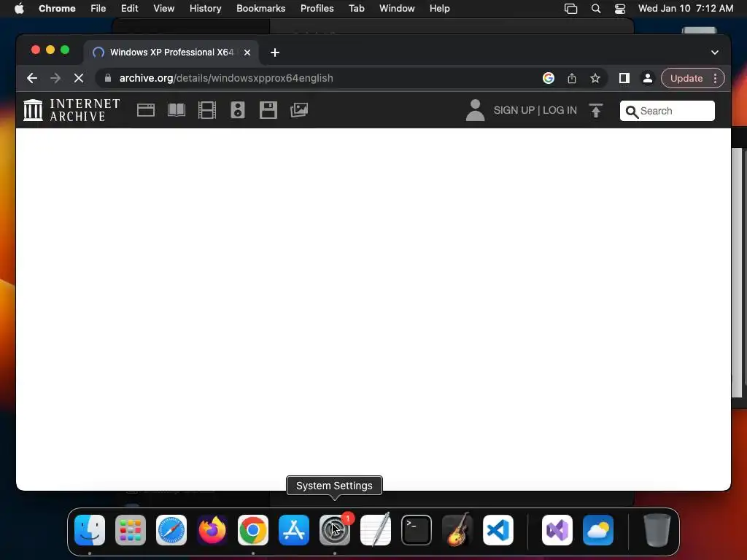Open the Audio speaker icon

[238, 110]
